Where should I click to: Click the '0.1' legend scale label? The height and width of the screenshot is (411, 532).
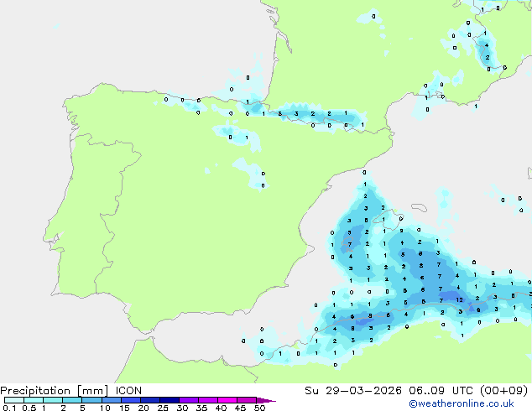tap(9, 408)
